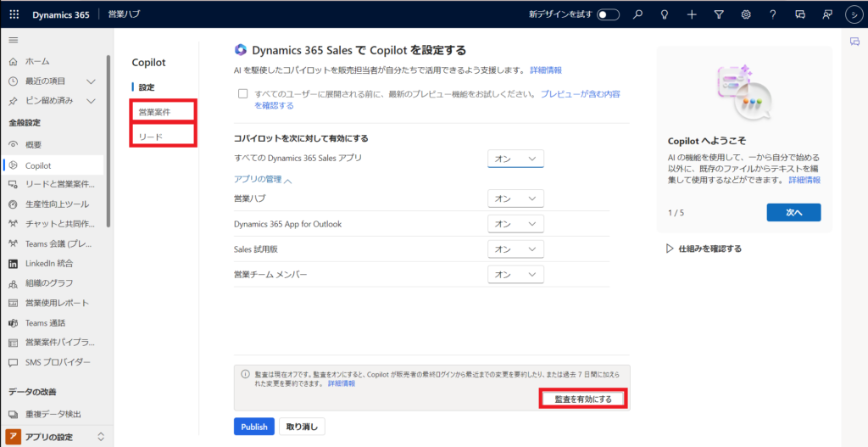The image size is (868, 447).
Task: Open すべての Dynamics 365 Sales アプリ dropdown
Action: (516, 159)
